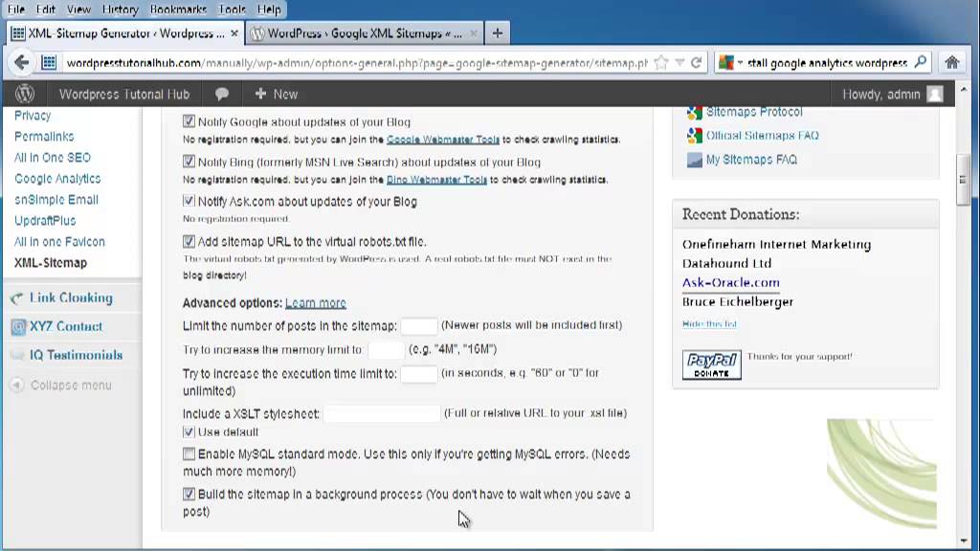Image resolution: width=980 pixels, height=551 pixels.
Task: Close the Google XML Sitemaps tab
Action: [474, 33]
